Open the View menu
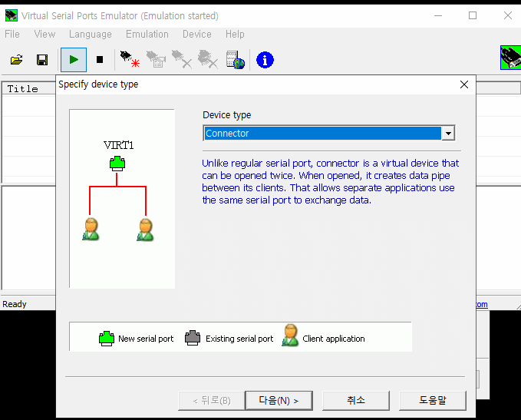This screenshot has width=521, height=420. (x=45, y=35)
